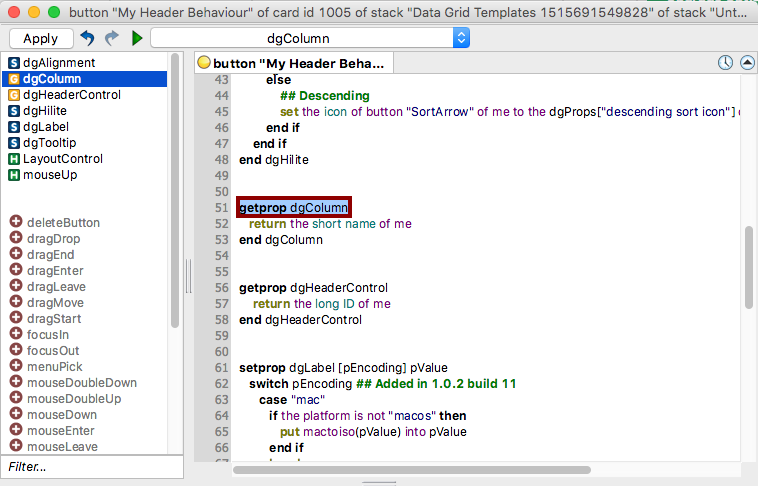Click the redo arrow icon

coord(112,38)
